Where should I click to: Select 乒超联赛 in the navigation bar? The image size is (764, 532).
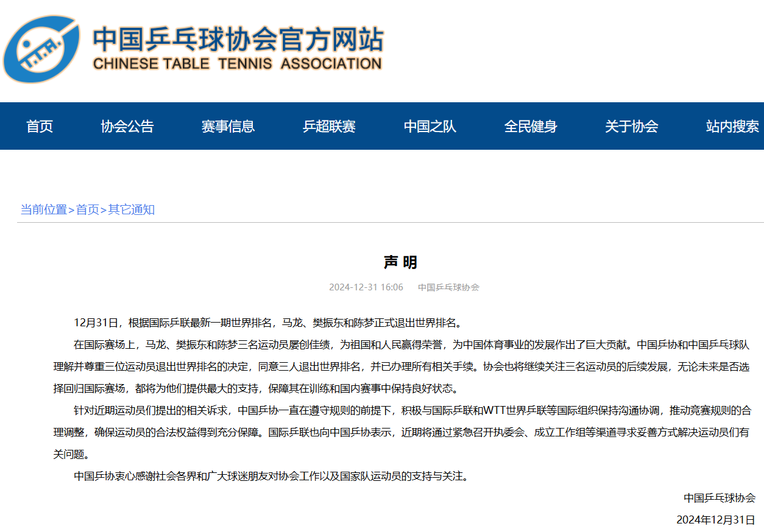pyautogui.click(x=329, y=126)
